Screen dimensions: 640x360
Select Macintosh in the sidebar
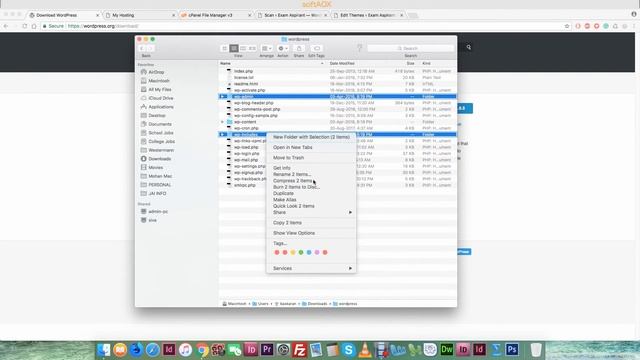[159, 81]
